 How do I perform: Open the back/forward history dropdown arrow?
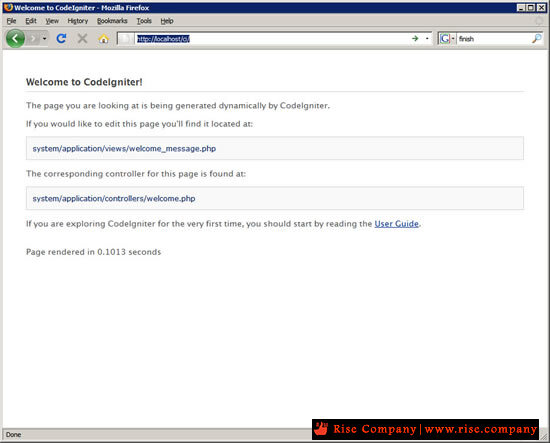[x=45, y=38]
